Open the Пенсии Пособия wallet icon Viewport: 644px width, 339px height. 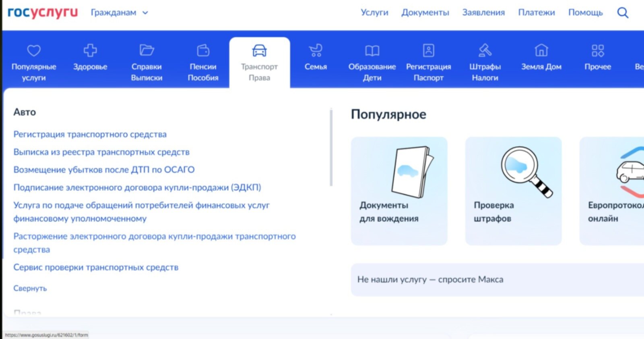click(x=203, y=51)
